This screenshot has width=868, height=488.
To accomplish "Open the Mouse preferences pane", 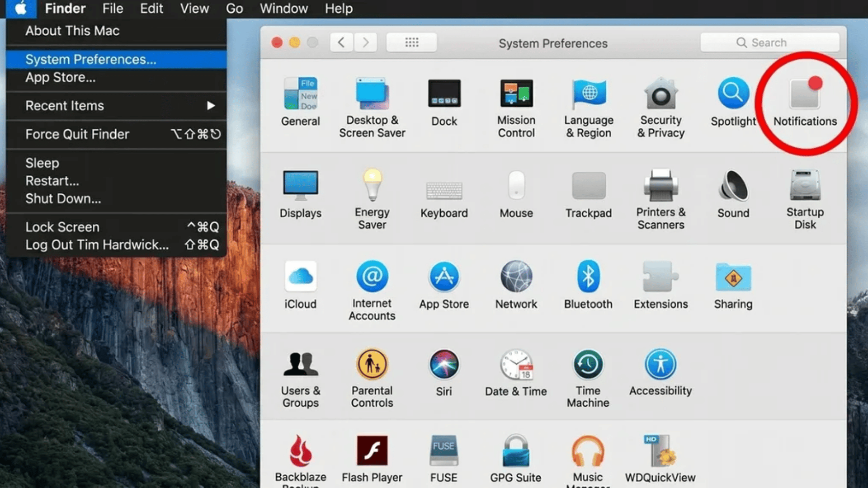I will 516,194.
